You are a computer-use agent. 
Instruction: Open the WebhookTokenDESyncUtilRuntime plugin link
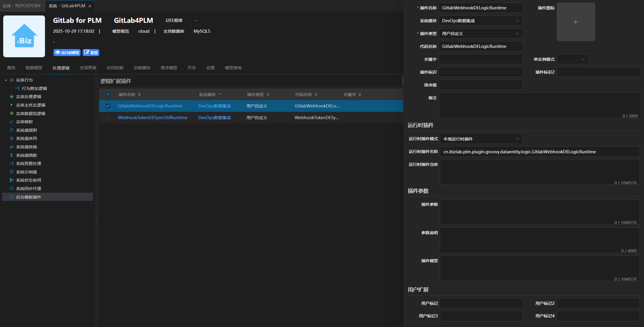(x=152, y=118)
